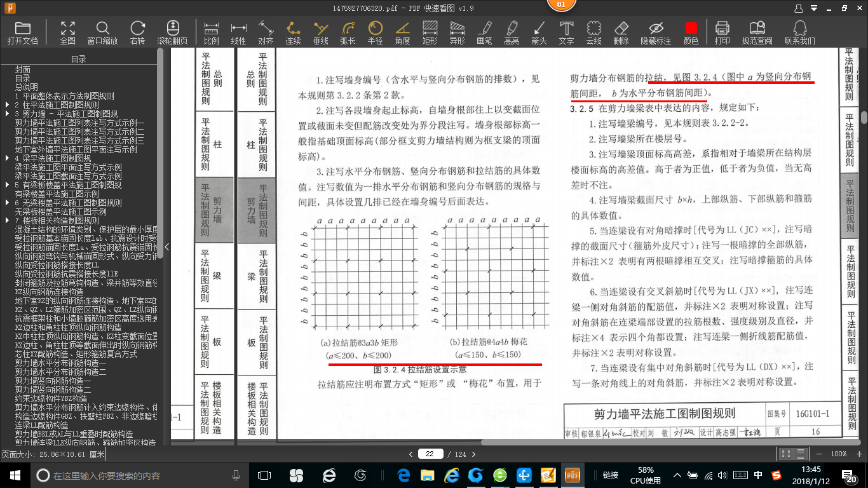The width and height of the screenshot is (868, 488).
Task: Zoom in with the plus button
Action: click(x=858, y=454)
